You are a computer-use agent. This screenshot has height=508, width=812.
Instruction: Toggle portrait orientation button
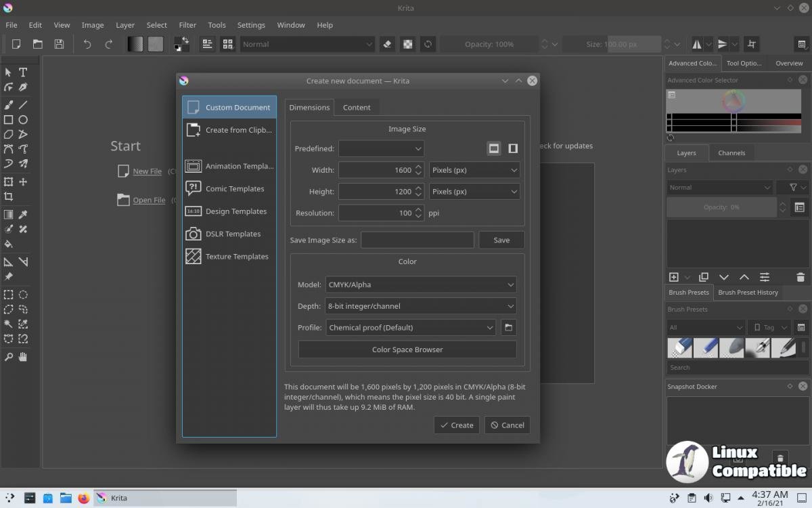[513, 148]
